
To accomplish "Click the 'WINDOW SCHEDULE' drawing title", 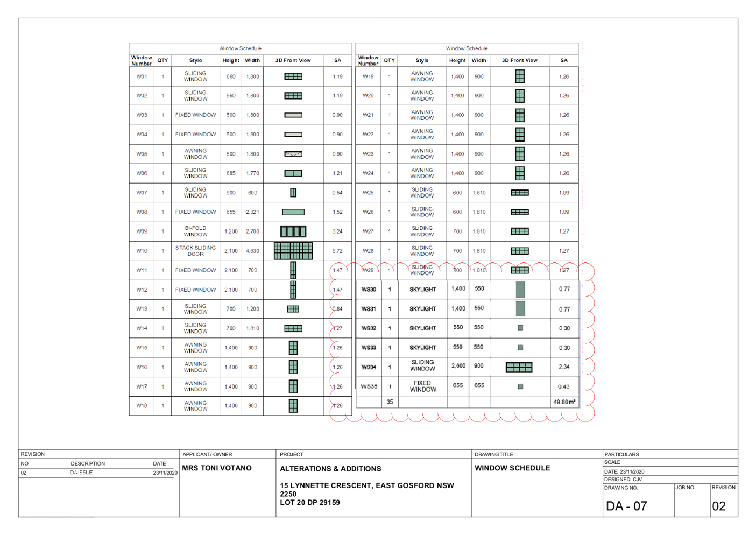I will 512,468.
